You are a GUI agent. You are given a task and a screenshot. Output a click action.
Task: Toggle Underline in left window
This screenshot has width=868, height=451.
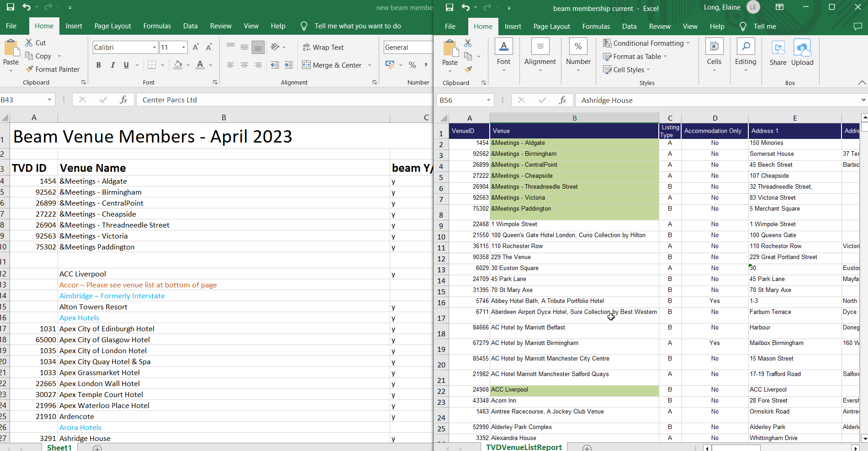click(x=126, y=65)
